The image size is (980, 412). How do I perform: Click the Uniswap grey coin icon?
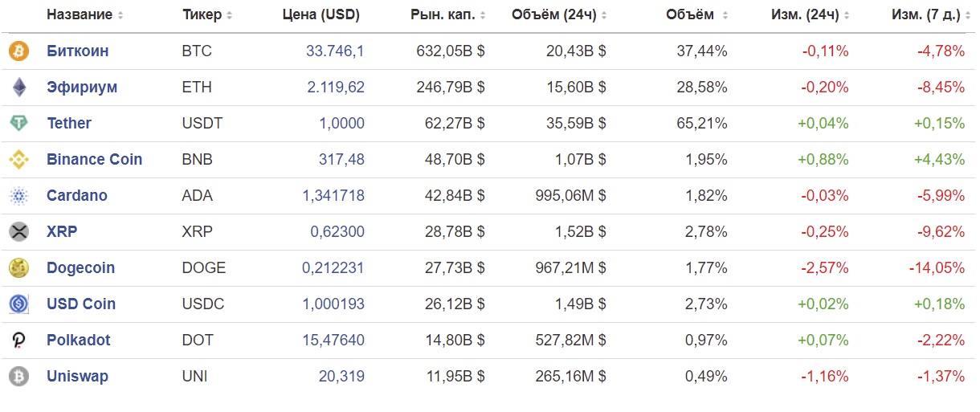(18, 377)
